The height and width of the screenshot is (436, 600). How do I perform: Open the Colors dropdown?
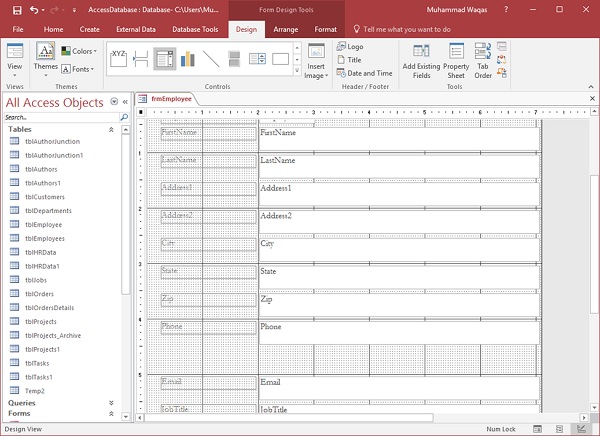coord(80,51)
